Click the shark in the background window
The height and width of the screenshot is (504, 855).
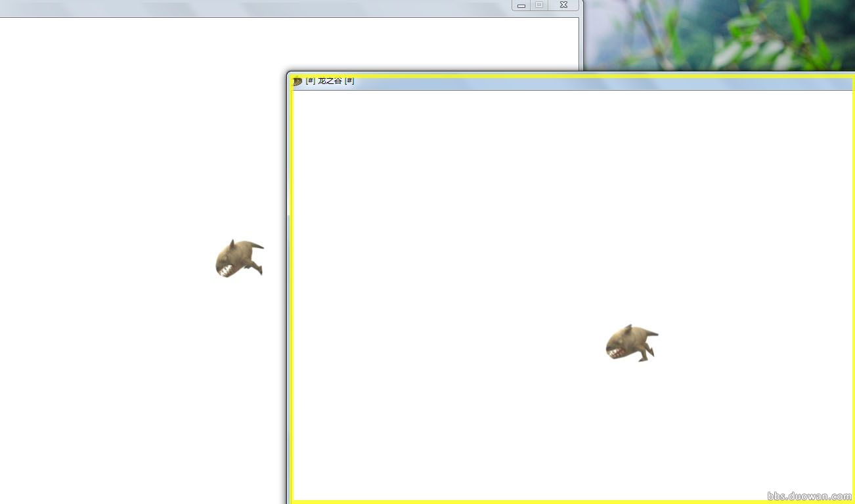(238, 258)
